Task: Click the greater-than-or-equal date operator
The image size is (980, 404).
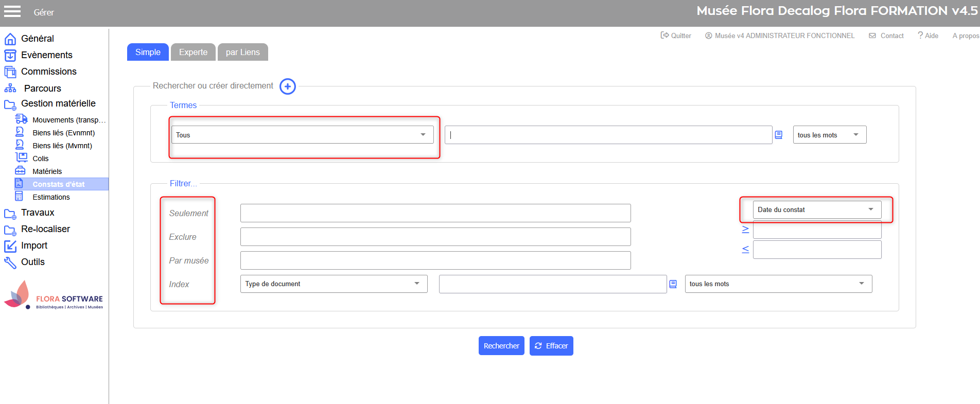Action: [745, 230]
